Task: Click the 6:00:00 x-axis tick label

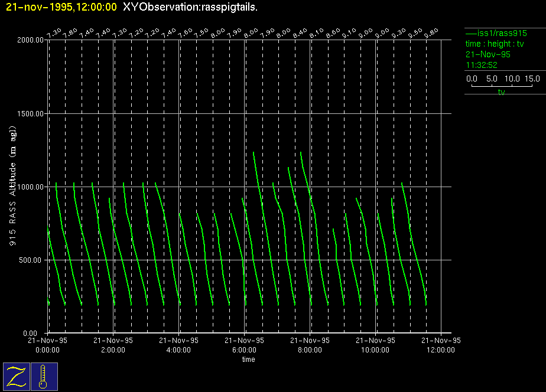Action: 244,349
